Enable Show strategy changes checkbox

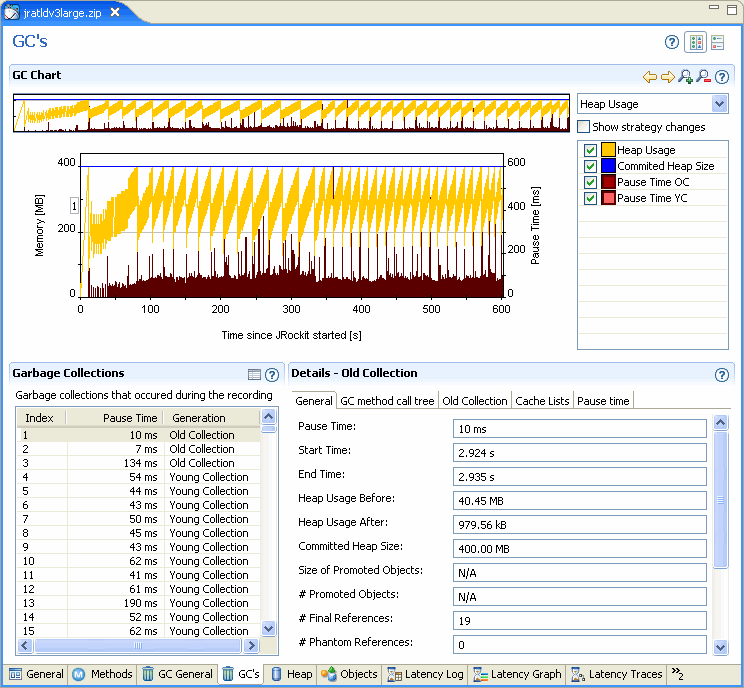pyautogui.click(x=584, y=127)
